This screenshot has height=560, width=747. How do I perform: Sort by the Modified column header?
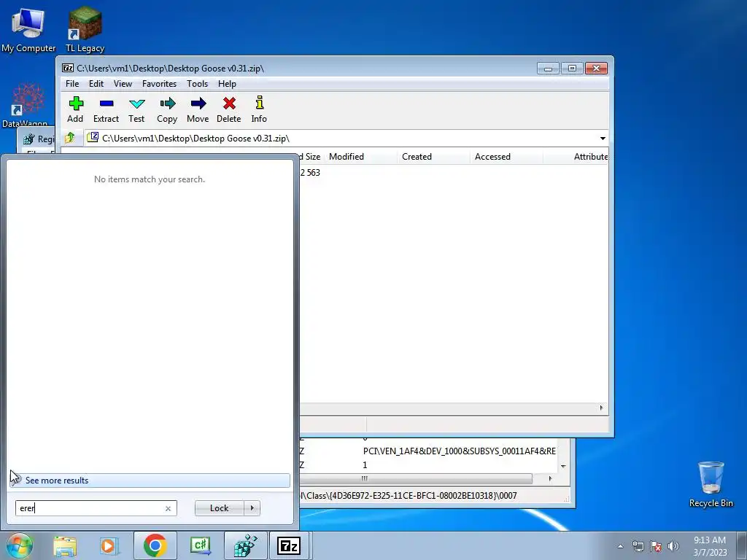pyautogui.click(x=360, y=157)
